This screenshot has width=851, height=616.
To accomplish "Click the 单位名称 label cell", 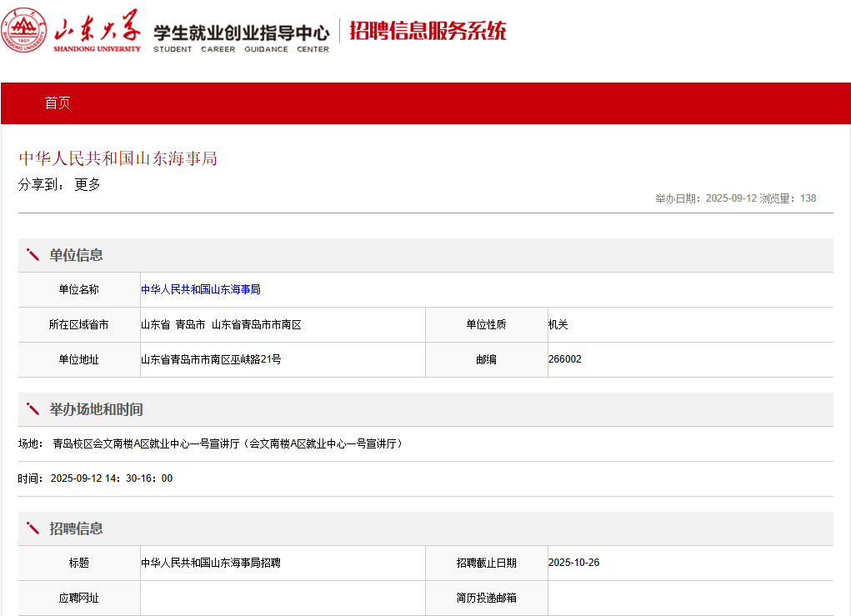I will pos(79,290).
